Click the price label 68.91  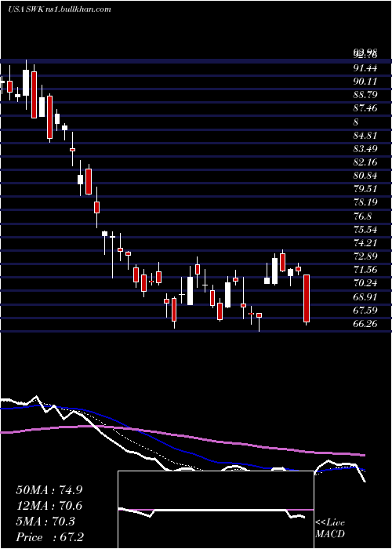pos(365,297)
